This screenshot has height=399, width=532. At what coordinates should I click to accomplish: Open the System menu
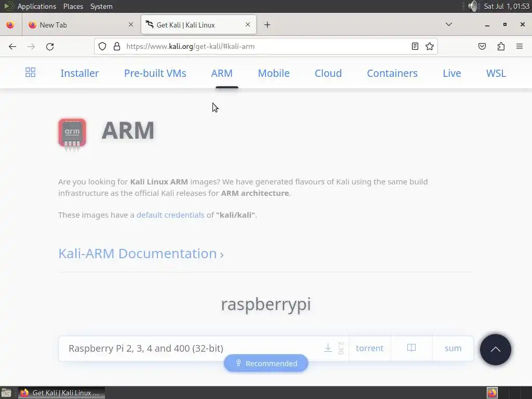[x=101, y=6]
